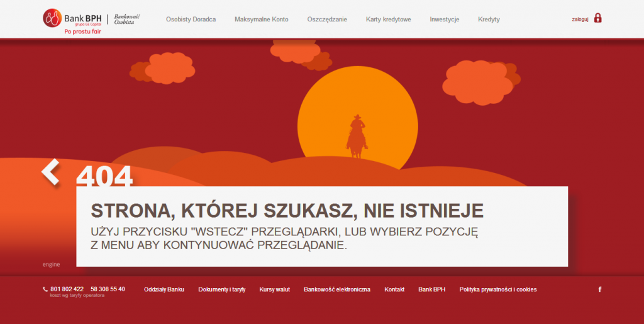
Task: Open Karty kredytowe menu item
Action: pyautogui.click(x=388, y=20)
